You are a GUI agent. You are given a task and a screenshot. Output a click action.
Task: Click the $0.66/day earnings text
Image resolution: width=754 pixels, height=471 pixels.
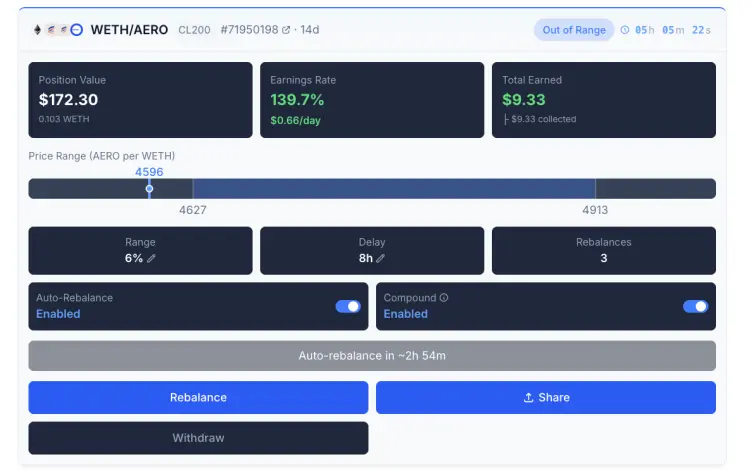(x=295, y=120)
